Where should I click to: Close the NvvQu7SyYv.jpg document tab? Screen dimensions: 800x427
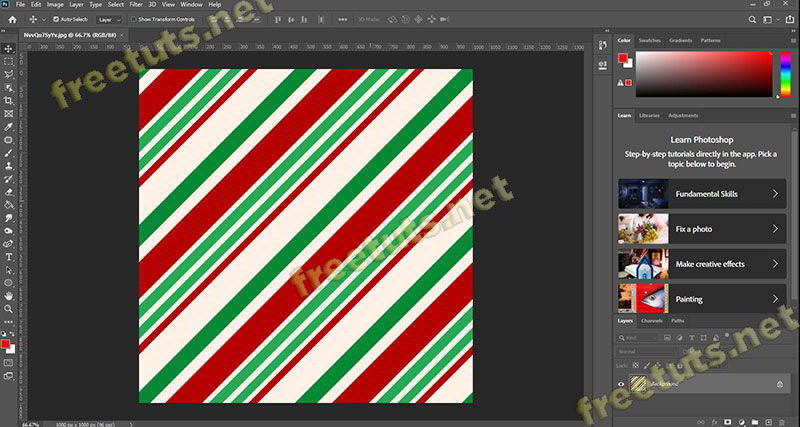pos(121,35)
